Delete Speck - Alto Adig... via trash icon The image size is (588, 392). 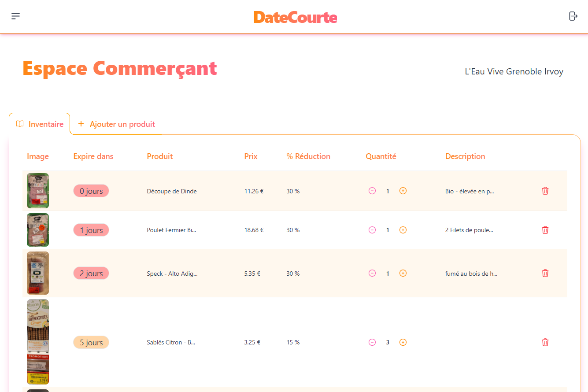pos(545,273)
